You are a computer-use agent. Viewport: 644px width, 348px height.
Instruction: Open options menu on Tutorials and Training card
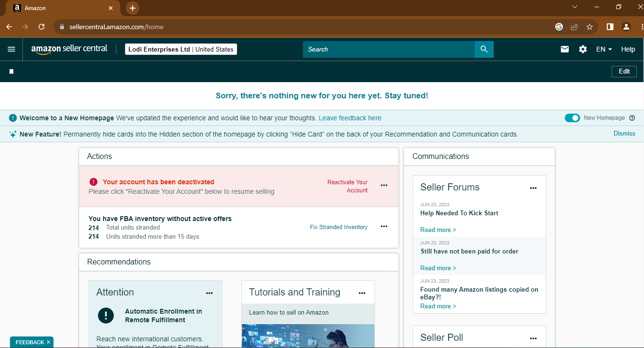point(362,293)
